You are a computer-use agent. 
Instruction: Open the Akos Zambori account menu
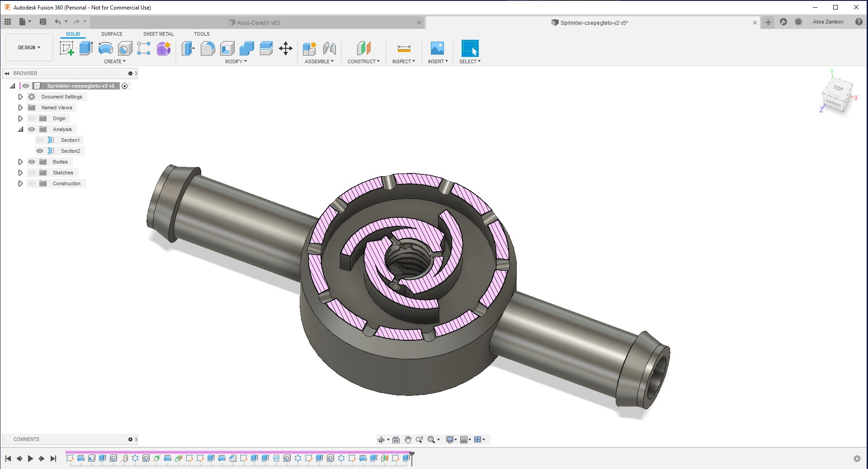click(x=828, y=22)
